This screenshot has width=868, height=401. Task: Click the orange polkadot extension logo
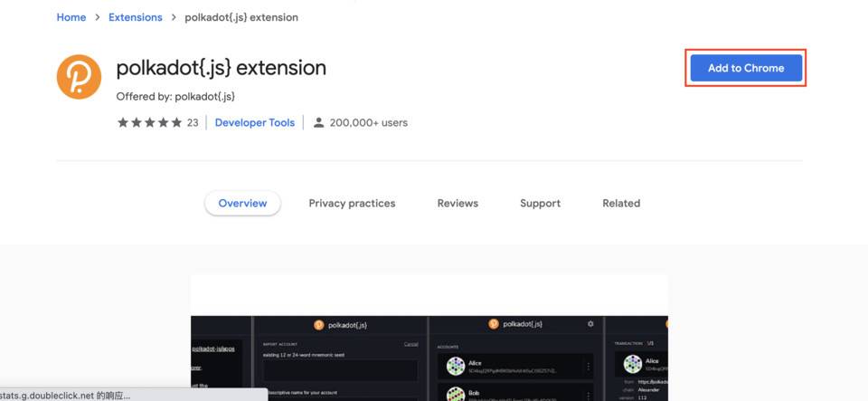(79, 77)
